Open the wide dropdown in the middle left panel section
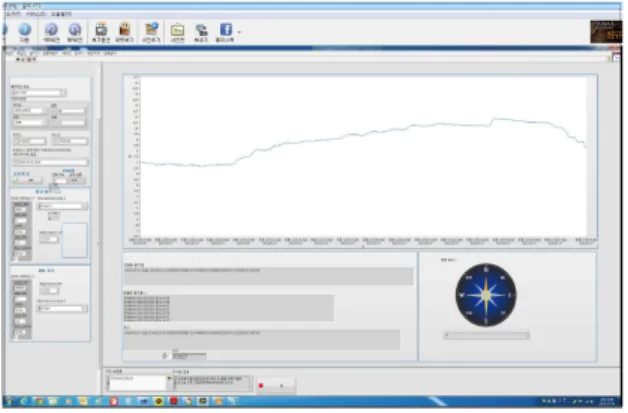This screenshot has width=628, height=413. (62, 206)
